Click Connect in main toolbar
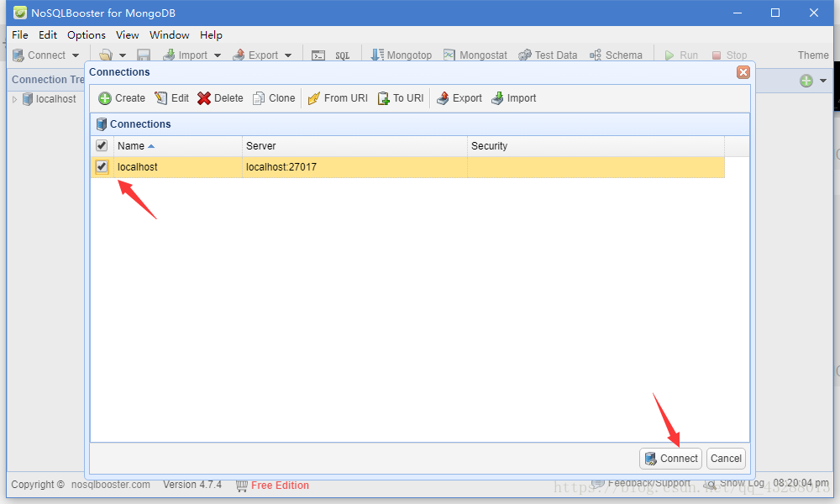 click(39, 55)
